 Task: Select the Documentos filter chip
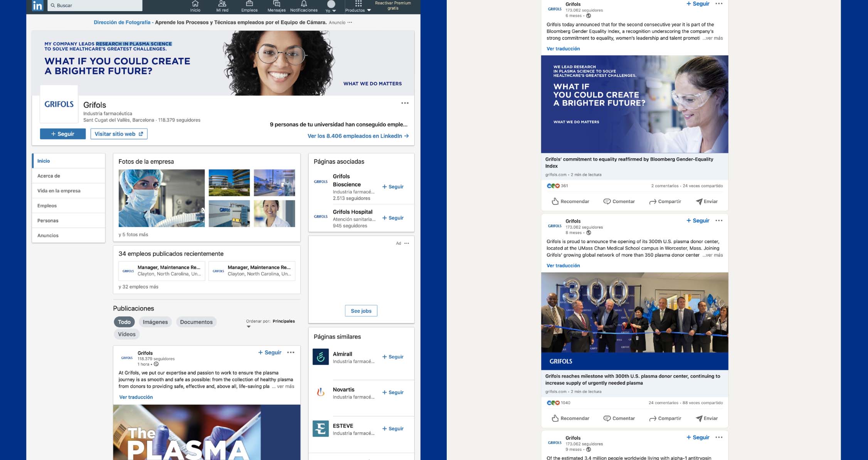tap(196, 322)
